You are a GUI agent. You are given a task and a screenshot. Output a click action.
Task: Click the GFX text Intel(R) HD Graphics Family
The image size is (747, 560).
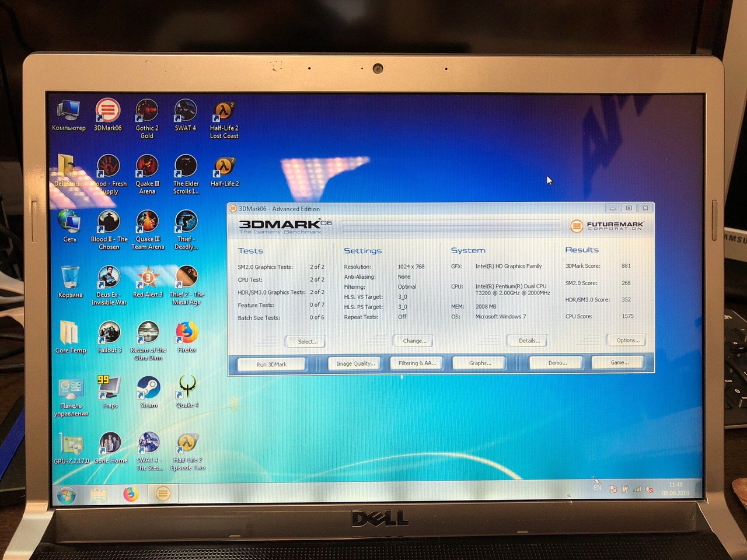click(x=508, y=266)
